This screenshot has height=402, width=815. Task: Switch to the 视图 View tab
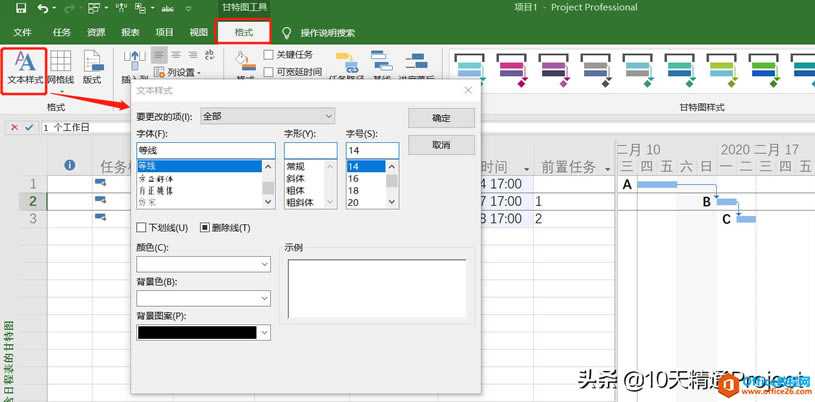[199, 33]
